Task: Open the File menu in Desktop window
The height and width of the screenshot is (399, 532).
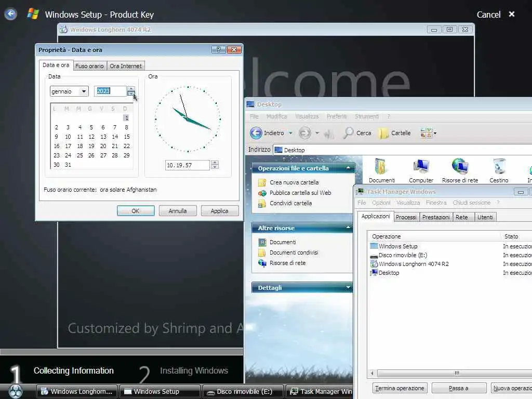Action: pyautogui.click(x=254, y=117)
